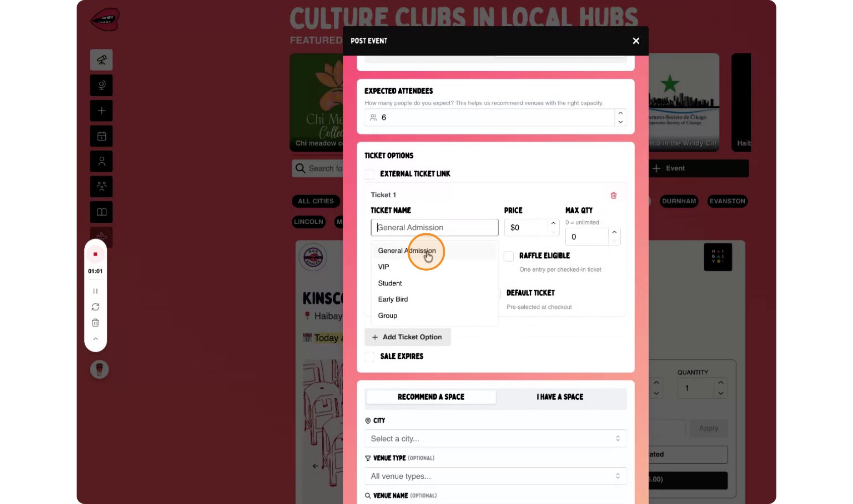Viewport: 853px width, 504px height.
Task: Check the Raffle Eligible checkbox
Action: pyautogui.click(x=509, y=256)
